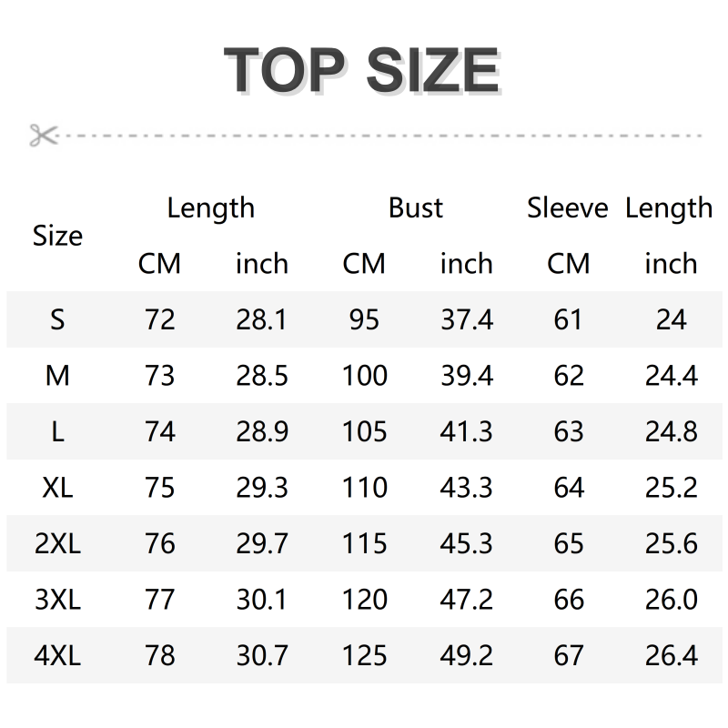Click the "Bust" column header
This screenshot has height=728, width=728.
click(x=416, y=208)
